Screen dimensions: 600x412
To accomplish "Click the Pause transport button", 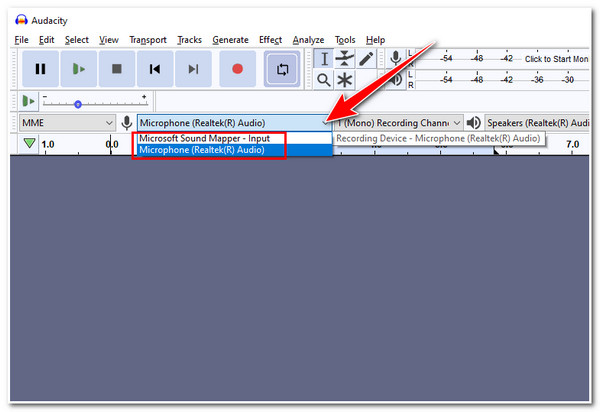I will click(41, 69).
